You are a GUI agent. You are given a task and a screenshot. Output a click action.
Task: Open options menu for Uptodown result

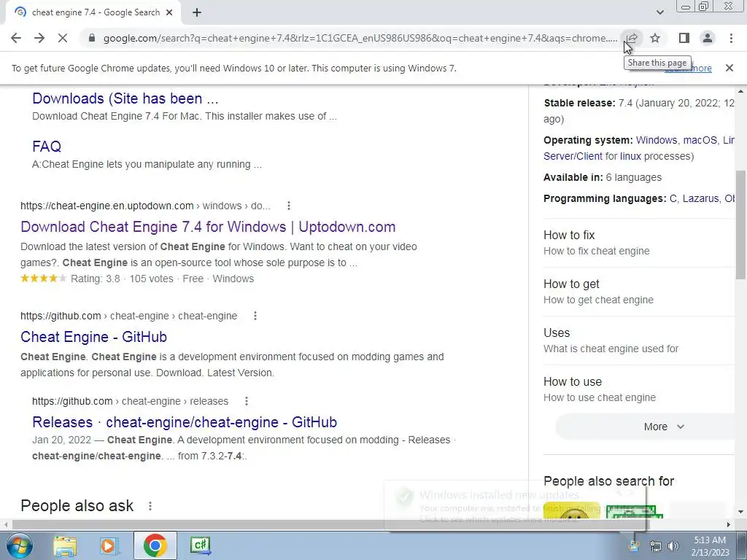pos(289,206)
